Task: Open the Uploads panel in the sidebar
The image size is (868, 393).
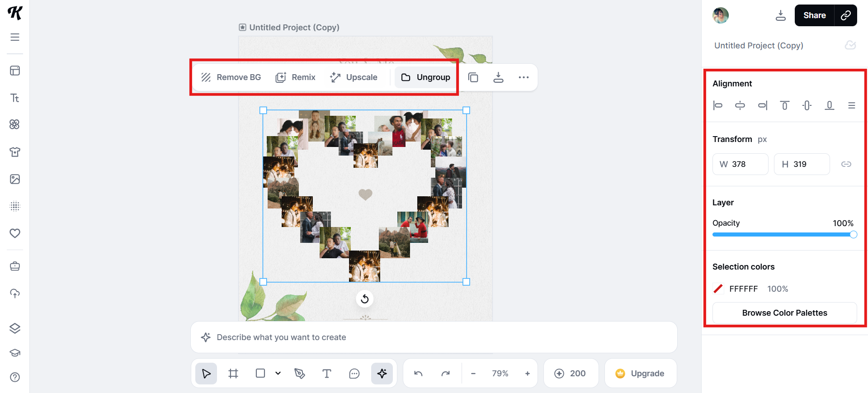Action: tap(15, 294)
